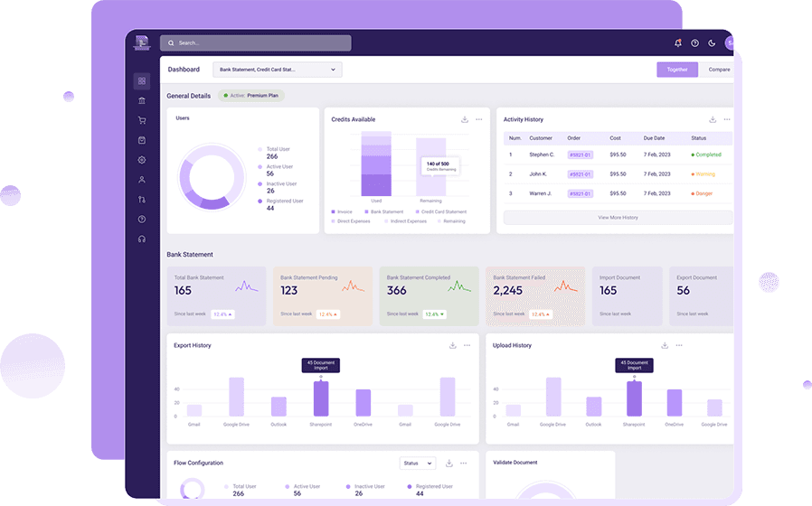The image size is (812, 506).
Task: Open the Bank Statement Pending card
Action: click(x=323, y=296)
